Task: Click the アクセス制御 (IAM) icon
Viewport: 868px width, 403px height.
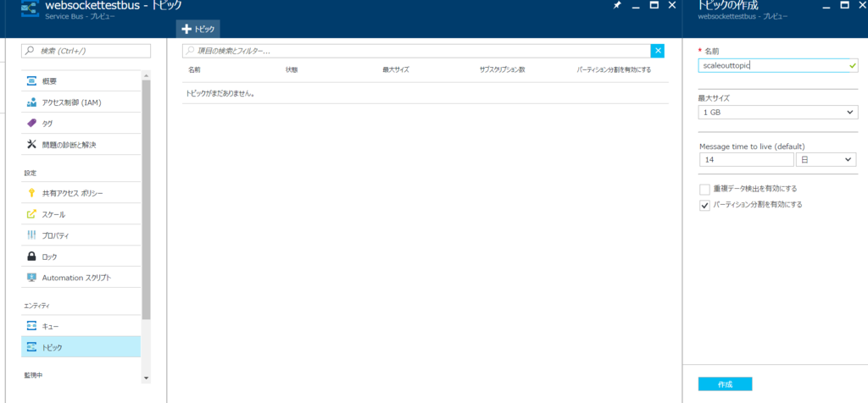Action: pos(31,102)
